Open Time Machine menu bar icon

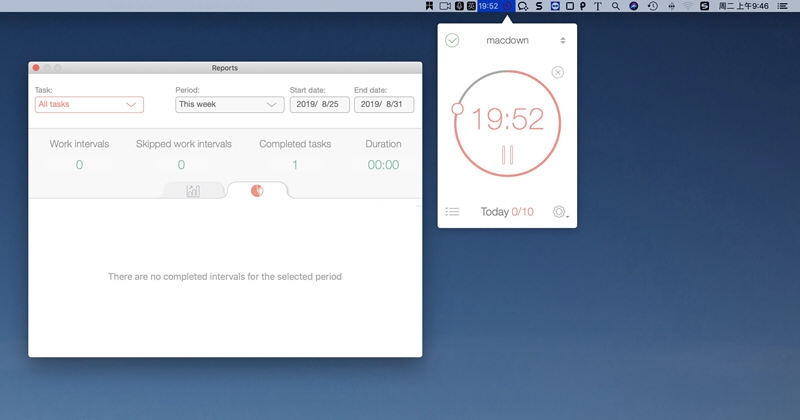(x=653, y=6)
